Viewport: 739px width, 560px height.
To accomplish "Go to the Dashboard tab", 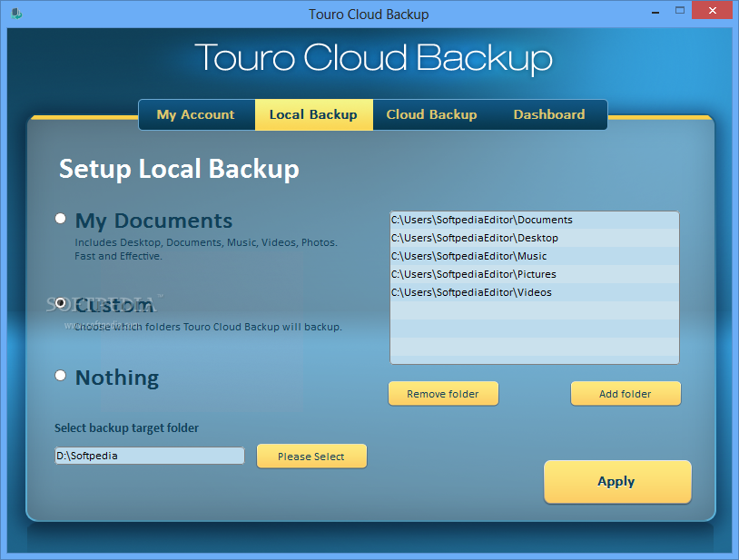I will [549, 114].
